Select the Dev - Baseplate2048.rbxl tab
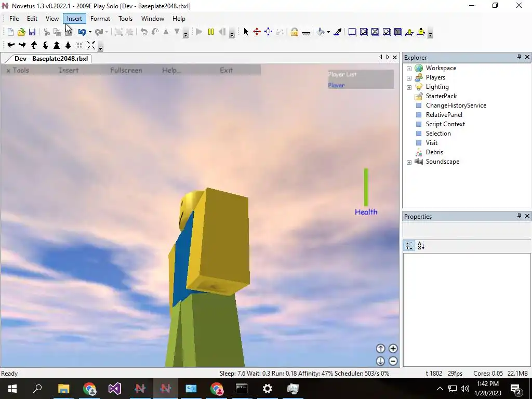 pos(51,58)
